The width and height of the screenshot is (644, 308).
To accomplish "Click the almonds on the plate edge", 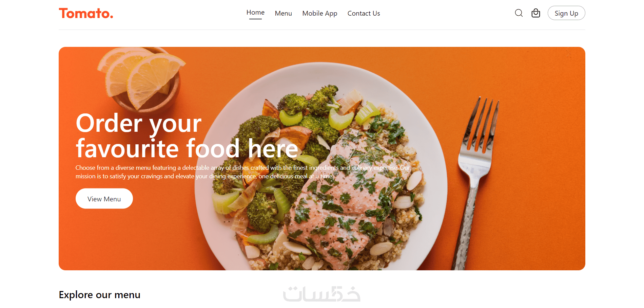I will pyautogui.click(x=414, y=180).
